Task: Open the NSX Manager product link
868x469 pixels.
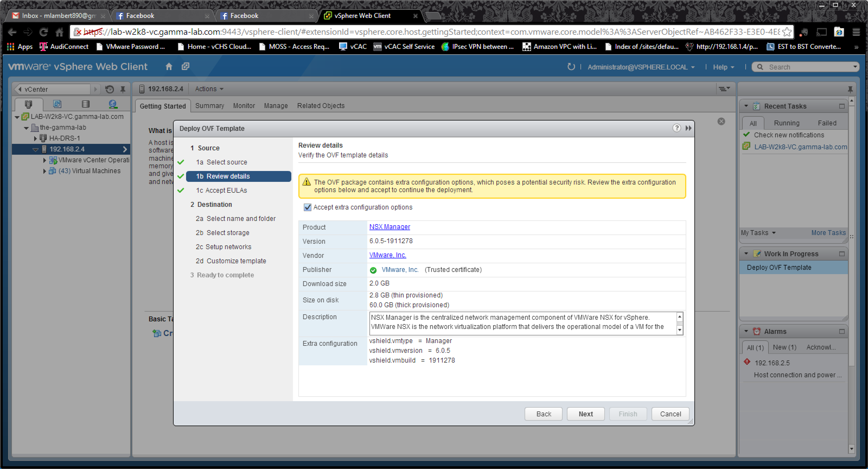Action: click(390, 227)
